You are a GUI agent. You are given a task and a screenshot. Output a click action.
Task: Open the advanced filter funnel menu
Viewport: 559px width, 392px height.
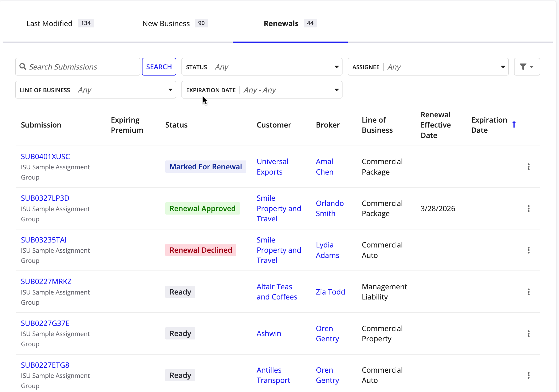click(x=527, y=67)
